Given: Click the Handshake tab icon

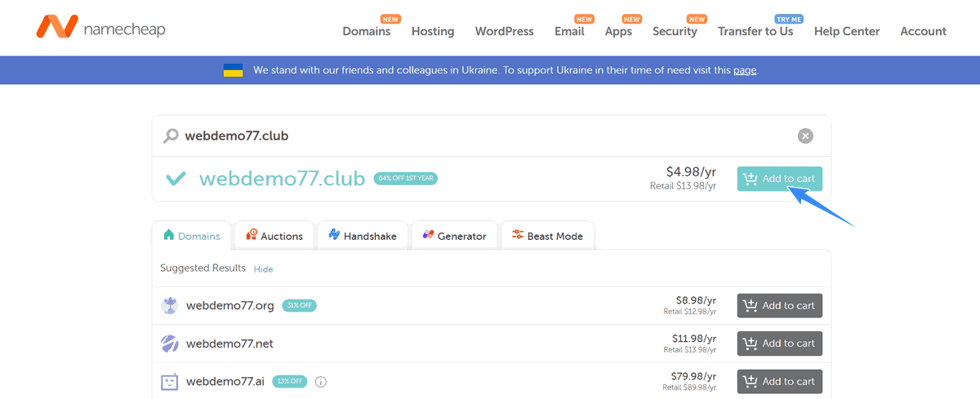Looking at the screenshot, I should pyautogui.click(x=334, y=235).
